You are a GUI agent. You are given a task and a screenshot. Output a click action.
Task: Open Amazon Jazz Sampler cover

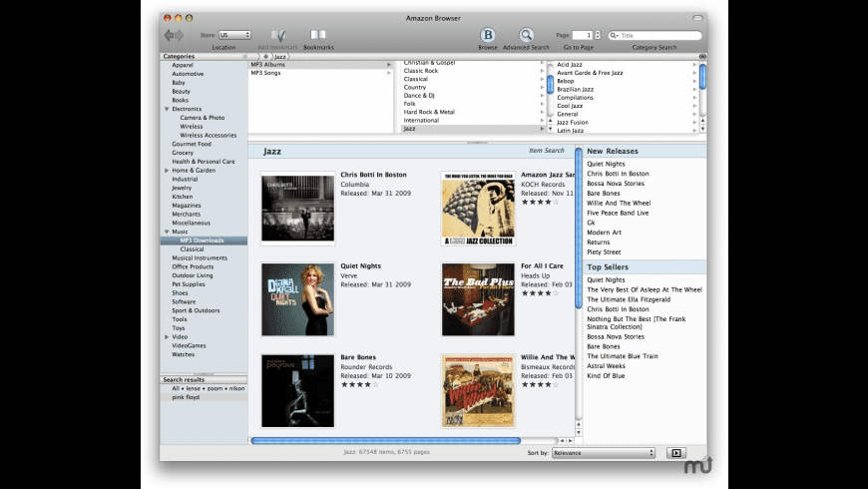point(478,209)
